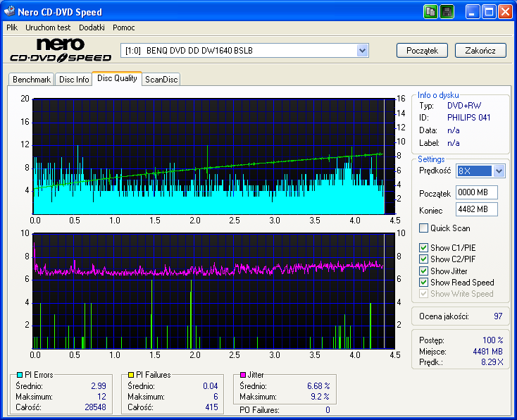This screenshot has width=517, height=420.
Task: Click the copy-to-clipboard icon in title bar
Action: click(x=430, y=12)
